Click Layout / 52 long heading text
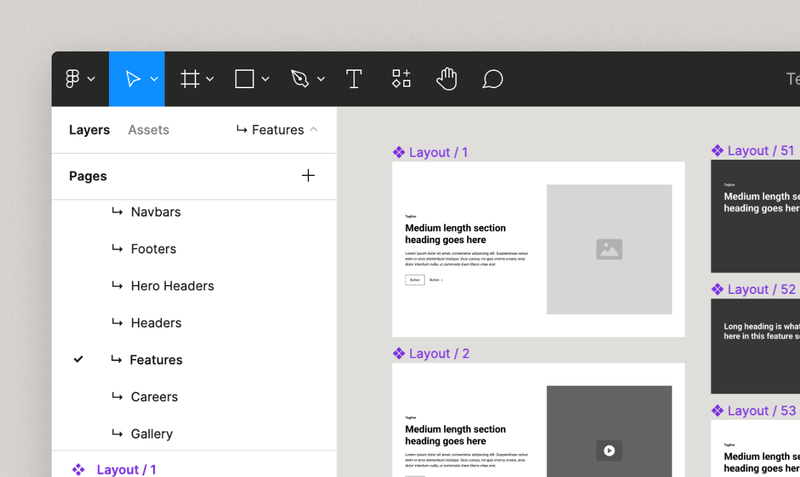 click(x=761, y=331)
